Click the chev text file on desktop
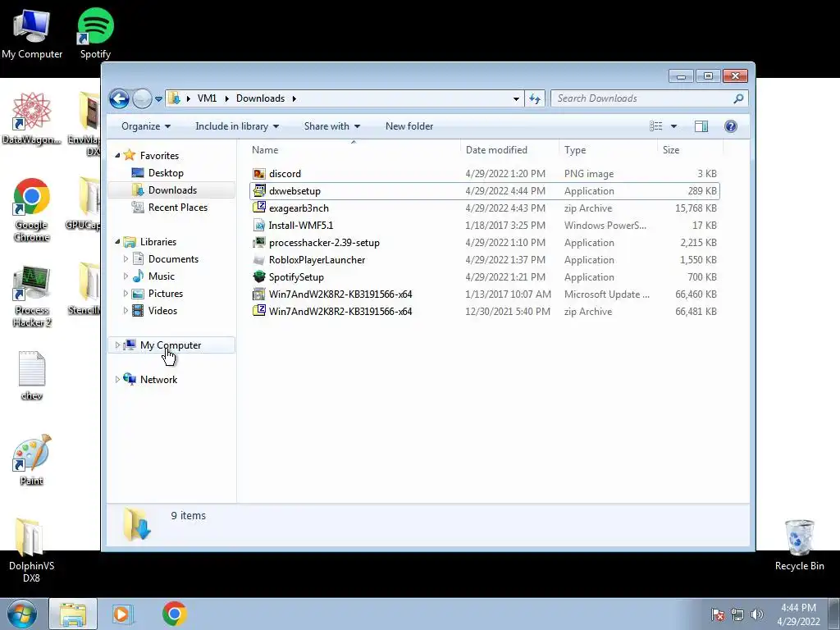The height and width of the screenshot is (630, 840). click(x=32, y=376)
